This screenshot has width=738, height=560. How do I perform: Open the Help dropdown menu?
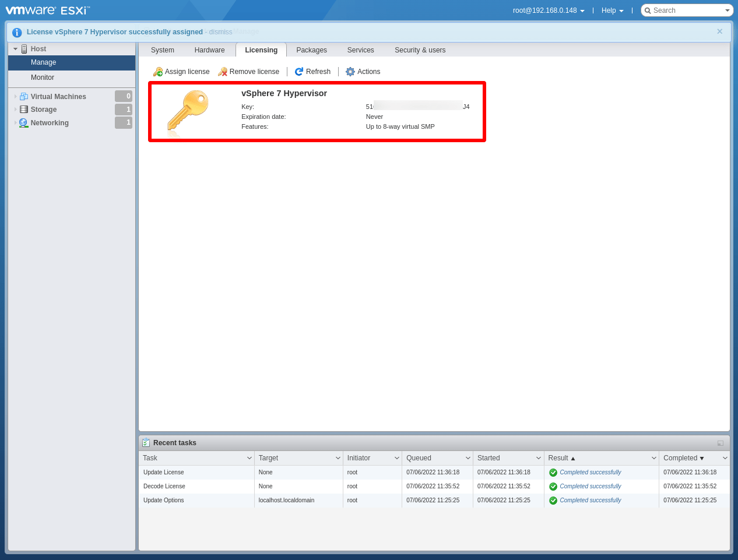pos(612,10)
